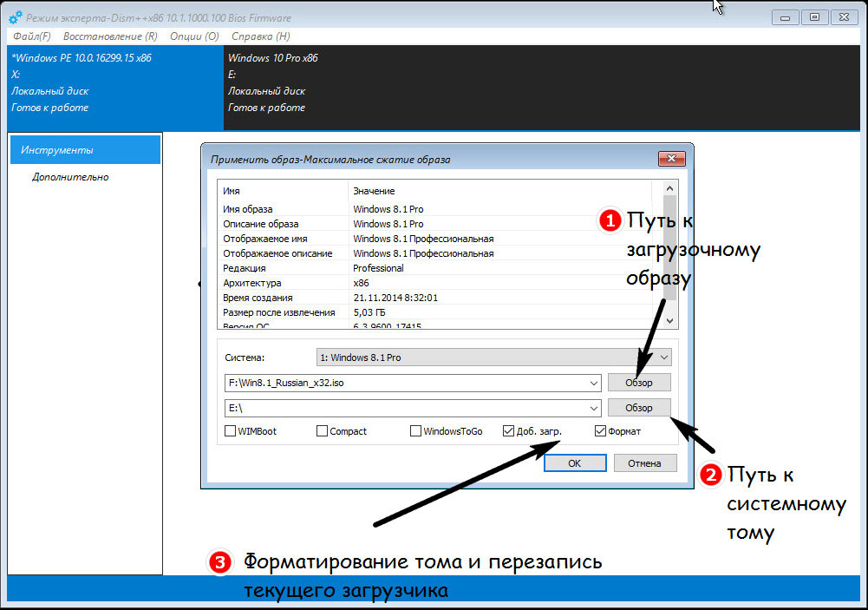Screen dimensions: 868x610
Task: Confirm the dialog with OK
Action: tap(575, 463)
